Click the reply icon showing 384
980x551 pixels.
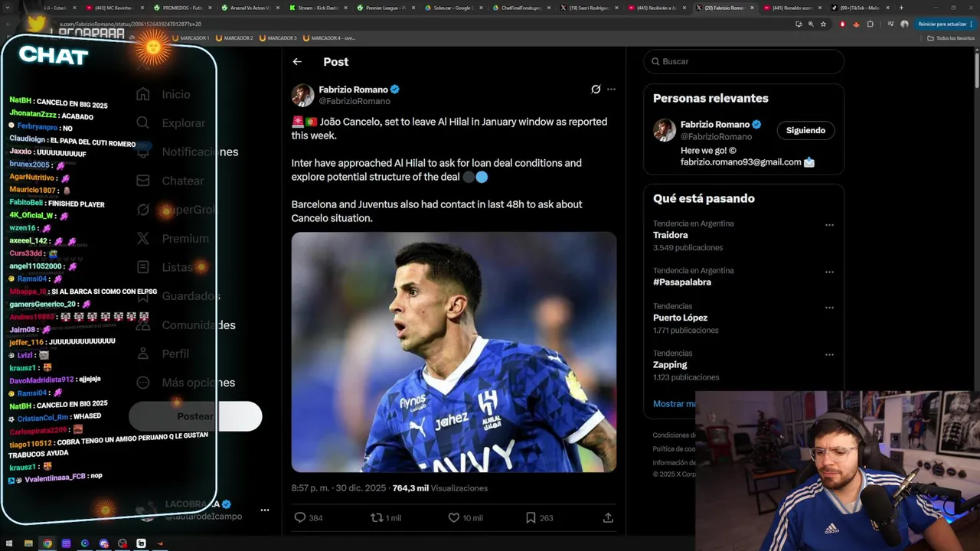(x=309, y=518)
